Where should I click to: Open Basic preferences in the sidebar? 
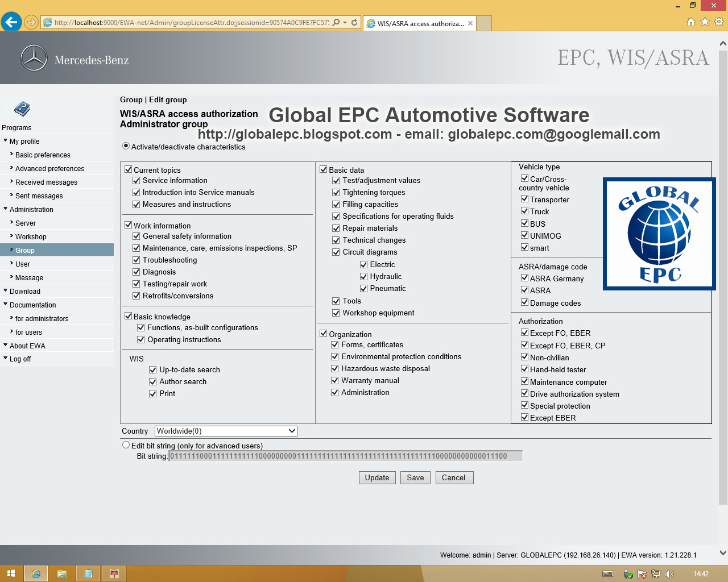point(43,155)
